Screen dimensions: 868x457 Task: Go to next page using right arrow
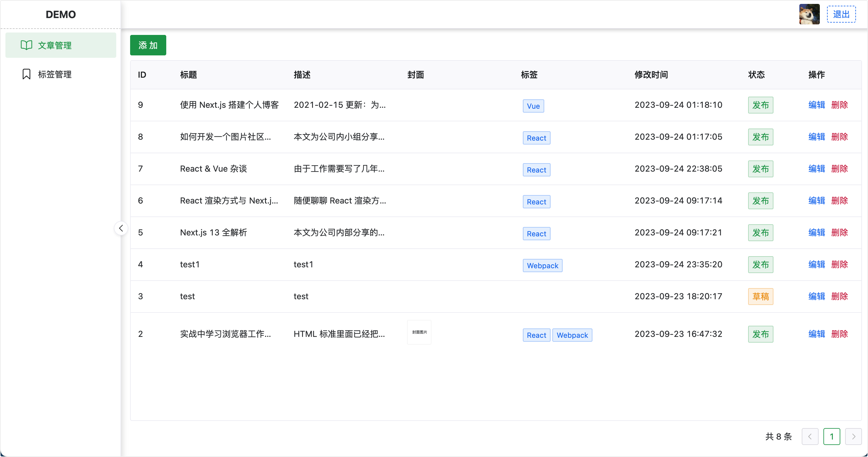point(853,437)
